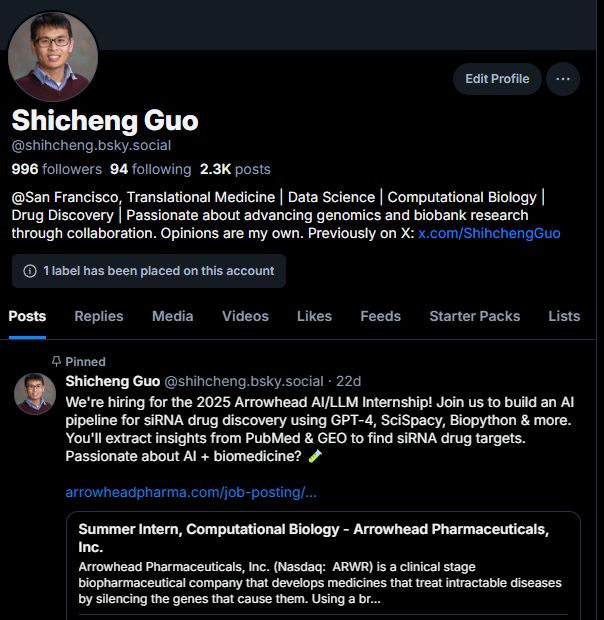Screen dimensions: 604x620
Task: Click the pin icon above the pinned post
Action: tap(57, 361)
